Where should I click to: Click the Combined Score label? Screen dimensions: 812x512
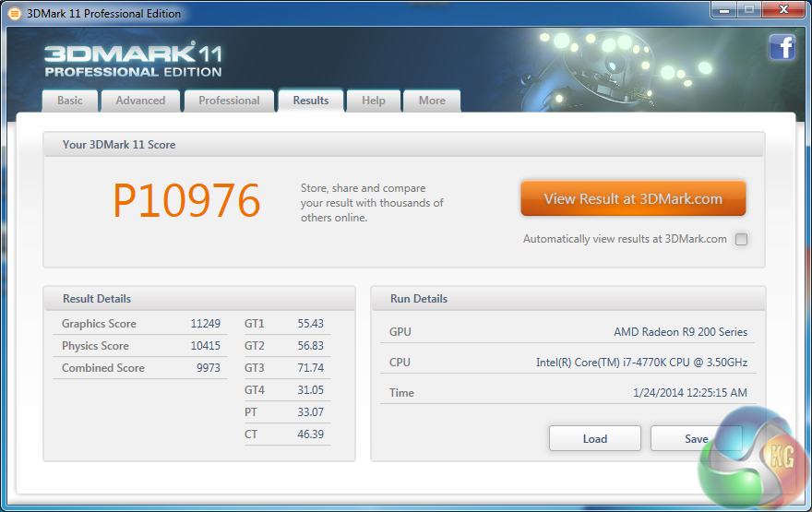[103, 368]
